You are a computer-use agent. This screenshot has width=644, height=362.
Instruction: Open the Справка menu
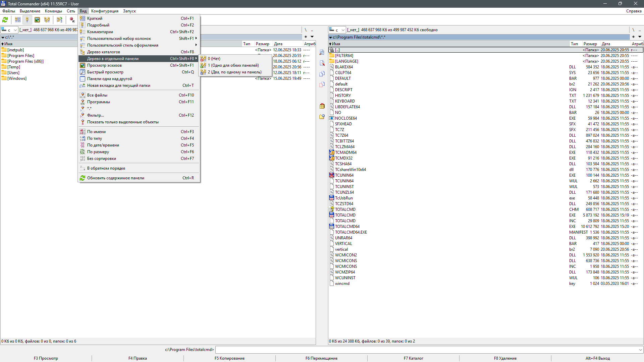coord(634,11)
